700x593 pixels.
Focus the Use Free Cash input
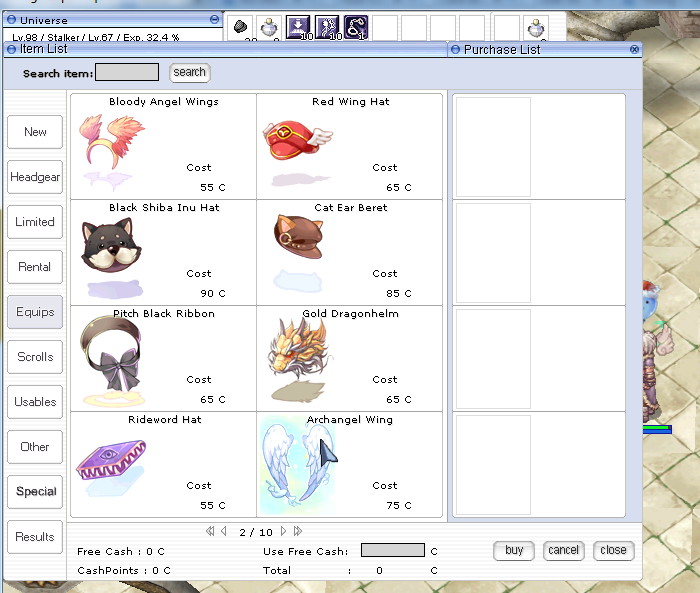[x=393, y=550]
